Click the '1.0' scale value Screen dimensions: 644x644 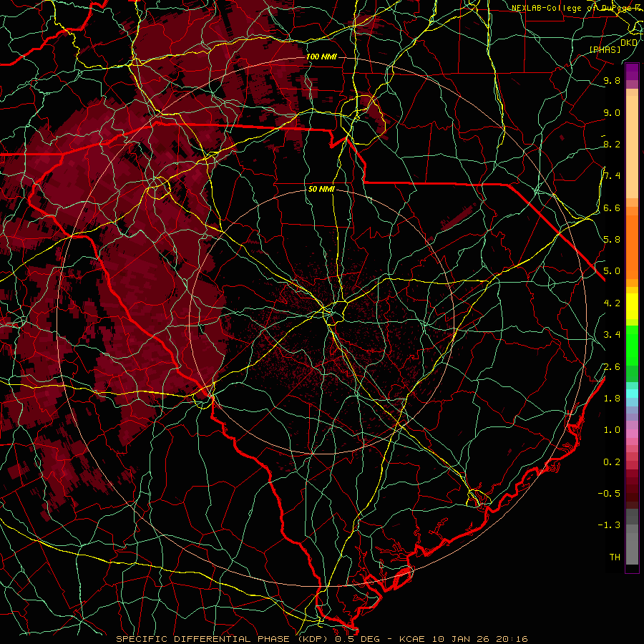point(612,430)
